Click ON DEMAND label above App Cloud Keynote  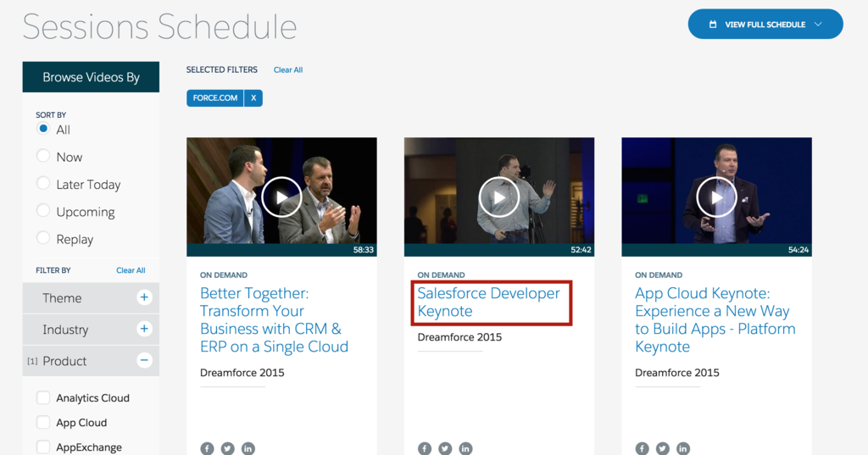(x=659, y=275)
